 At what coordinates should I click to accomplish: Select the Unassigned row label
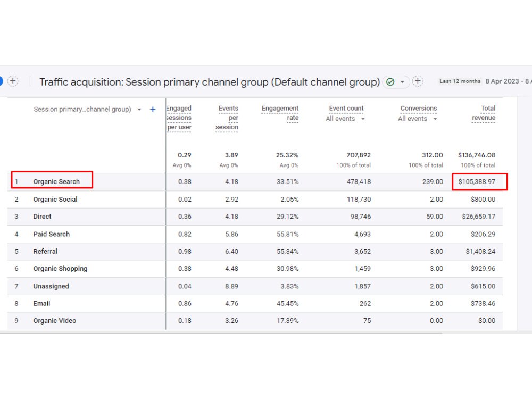51,286
